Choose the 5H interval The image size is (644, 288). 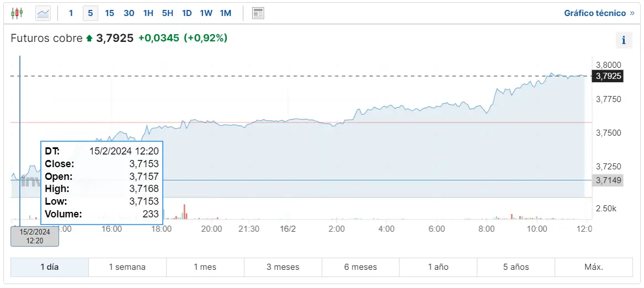(x=167, y=13)
